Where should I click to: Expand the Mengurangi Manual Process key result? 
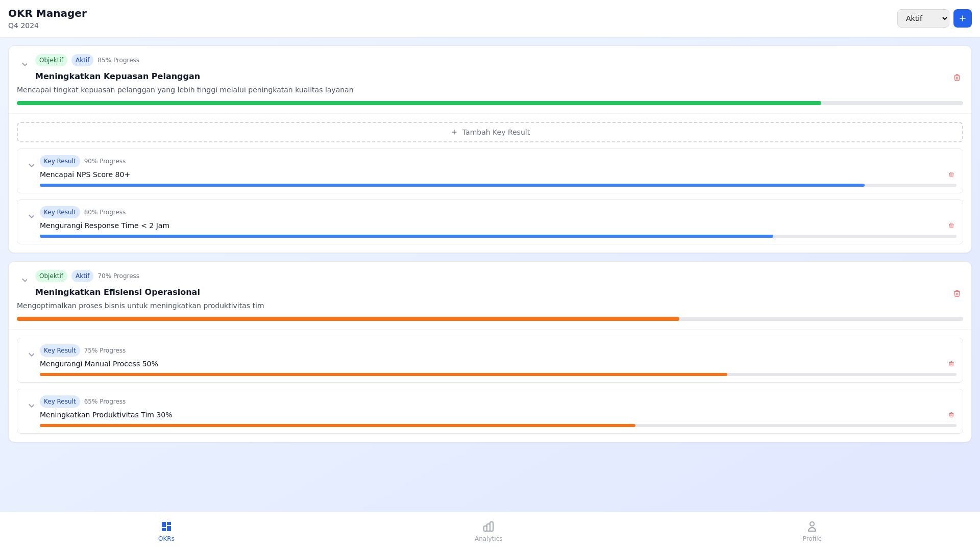pyautogui.click(x=31, y=355)
